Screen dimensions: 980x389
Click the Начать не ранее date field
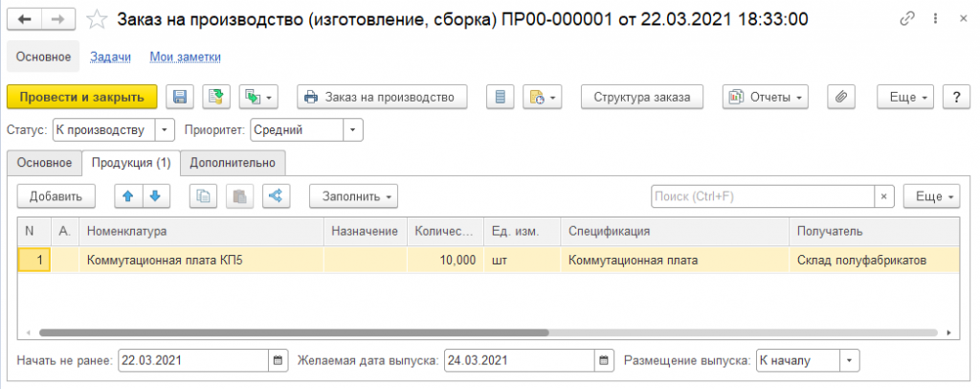pyautogui.click(x=193, y=360)
